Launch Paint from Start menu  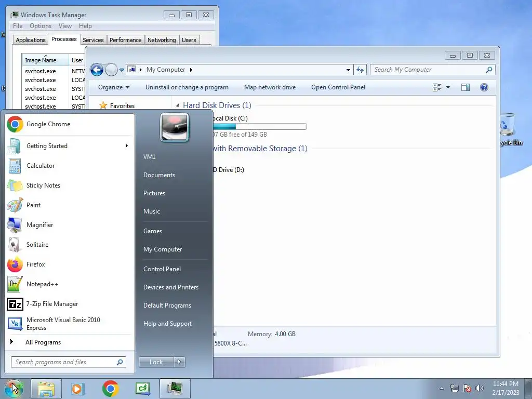pyautogui.click(x=70, y=205)
